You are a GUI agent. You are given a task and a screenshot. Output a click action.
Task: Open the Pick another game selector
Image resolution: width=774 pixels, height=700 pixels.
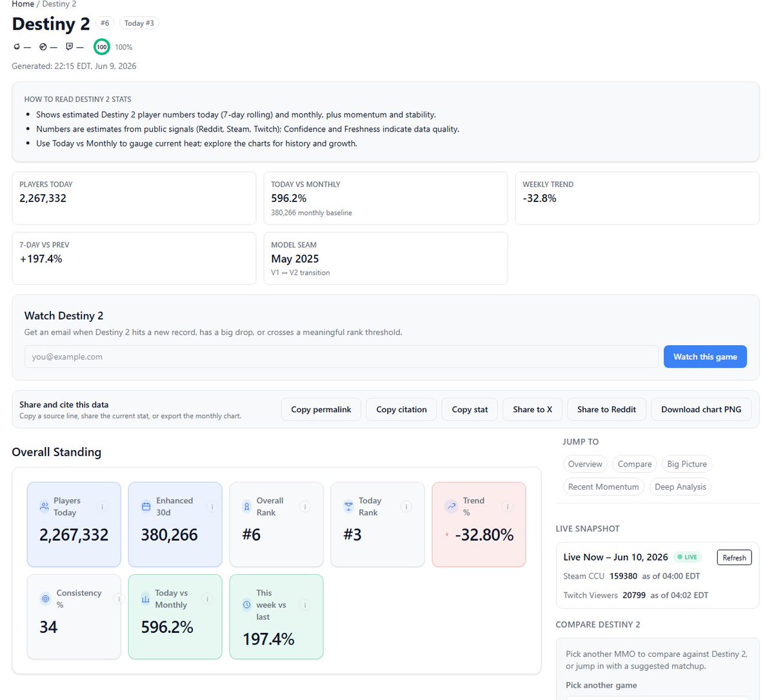pos(657,697)
